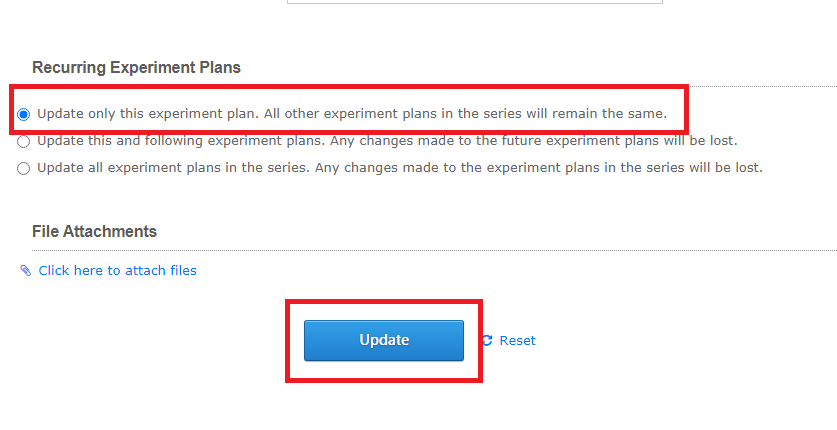Select the 'Update only this experiment plan' radio circle
The image size is (837, 430).
[23, 114]
